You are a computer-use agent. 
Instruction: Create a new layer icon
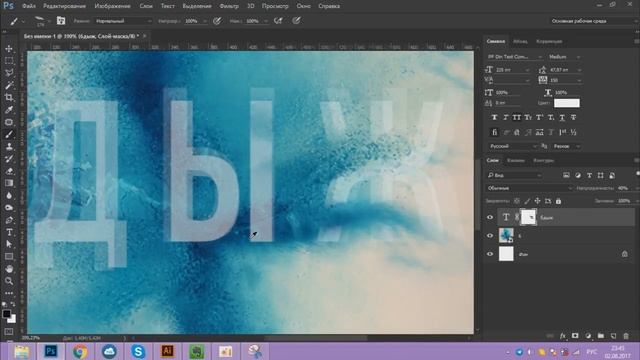point(613,336)
